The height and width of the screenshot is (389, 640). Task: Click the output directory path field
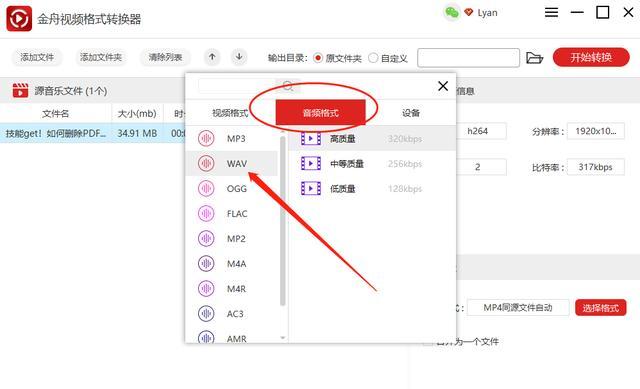[468, 58]
